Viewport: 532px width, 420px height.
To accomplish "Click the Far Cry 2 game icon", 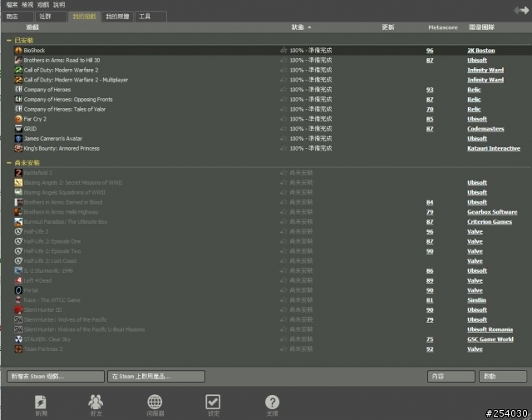I will (18, 119).
